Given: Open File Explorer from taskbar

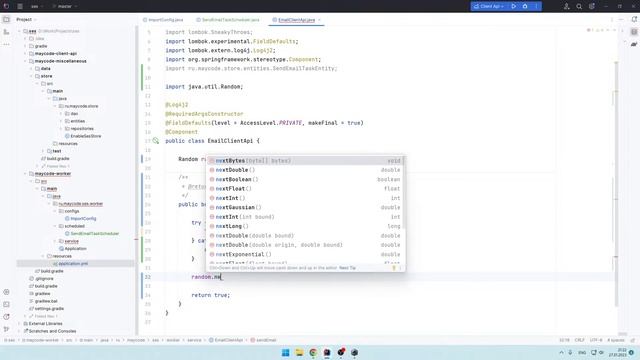Looking at the screenshot, I should click(x=299, y=352).
